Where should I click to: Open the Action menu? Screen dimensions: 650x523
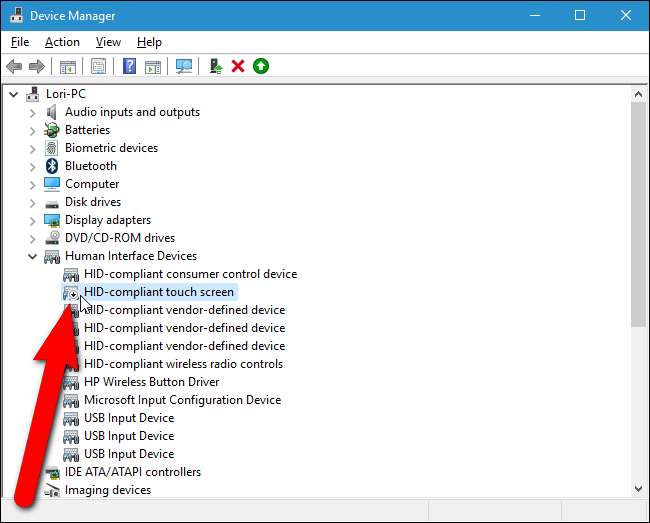point(62,42)
